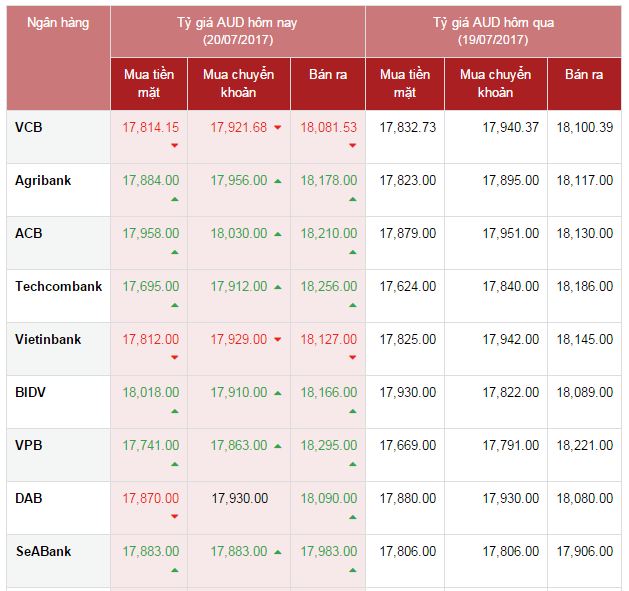This screenshot has height=591, width=629.
Task: Click the red down arrow beside VCB 17,921.68
Action: coord(278,128)
